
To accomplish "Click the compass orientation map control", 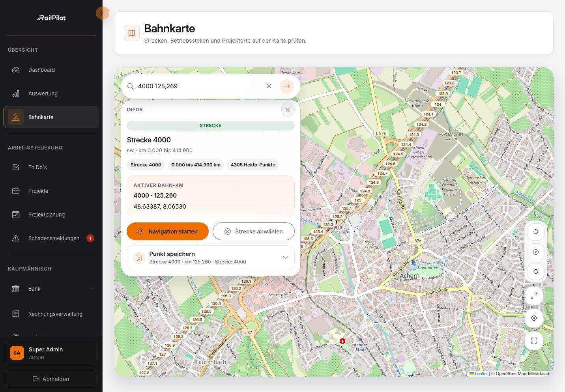I will 535,252.
